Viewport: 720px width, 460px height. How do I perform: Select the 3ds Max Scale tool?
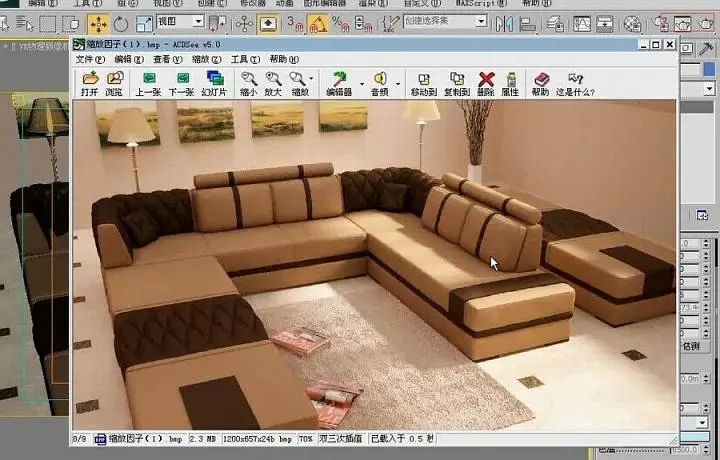tap(144, 24)
